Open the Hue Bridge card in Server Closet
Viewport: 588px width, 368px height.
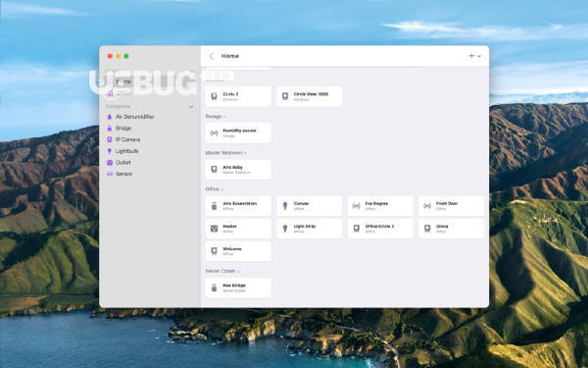tap(238, 288)
